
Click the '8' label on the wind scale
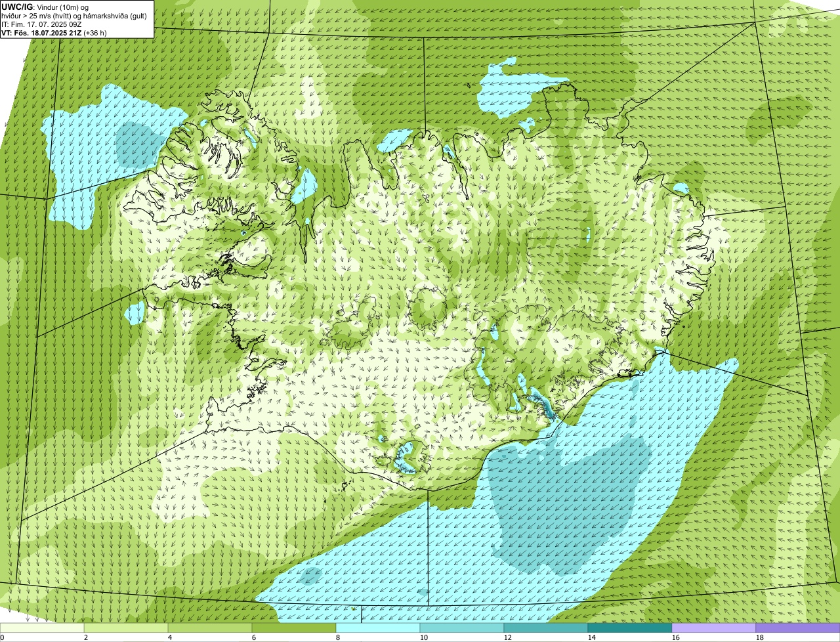[x=337, y=637]
